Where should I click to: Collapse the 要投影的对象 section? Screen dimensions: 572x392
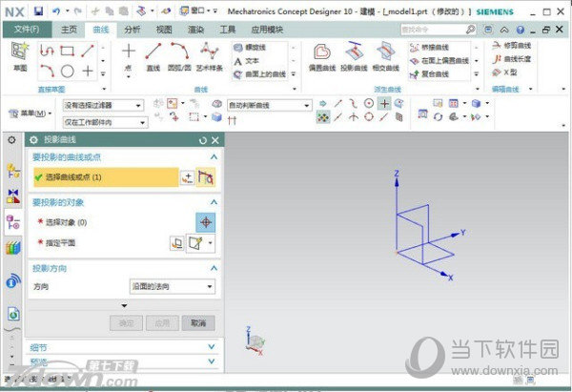[x=214, y=202]
